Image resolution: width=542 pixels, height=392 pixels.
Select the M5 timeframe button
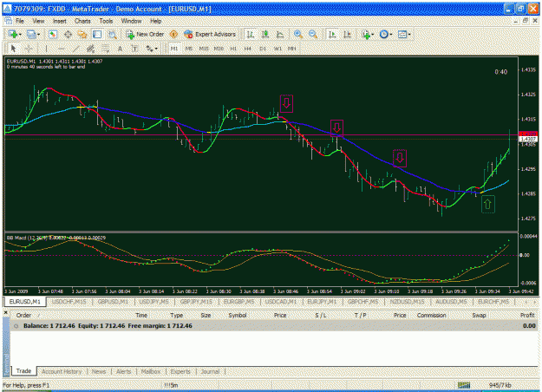[x=189, y=49]
